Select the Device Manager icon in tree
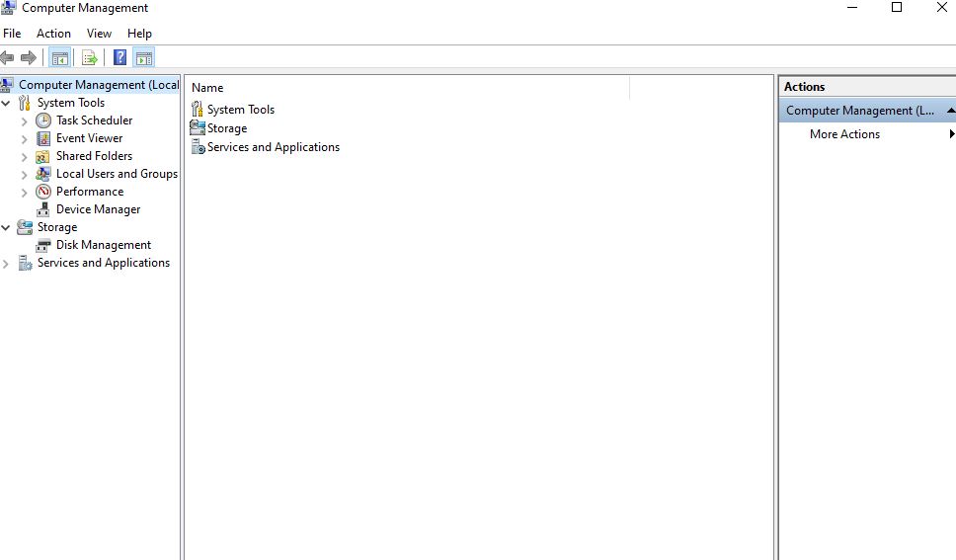 tap(42, 209)
